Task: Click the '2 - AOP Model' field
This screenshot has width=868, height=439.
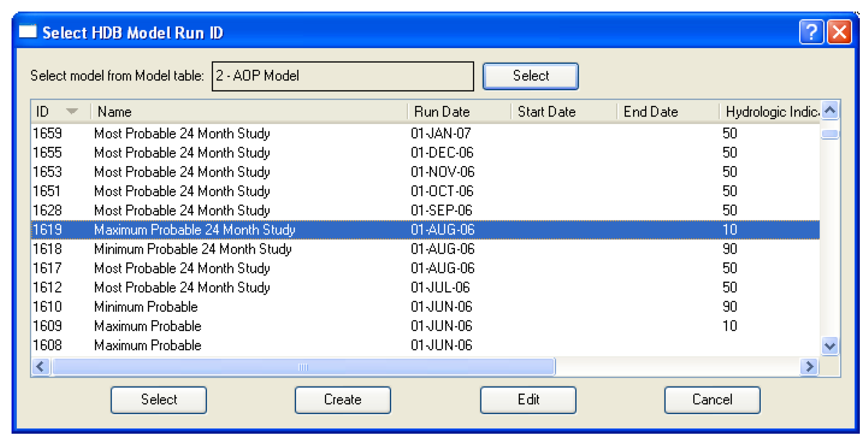Action: click(x=342, y=76)
